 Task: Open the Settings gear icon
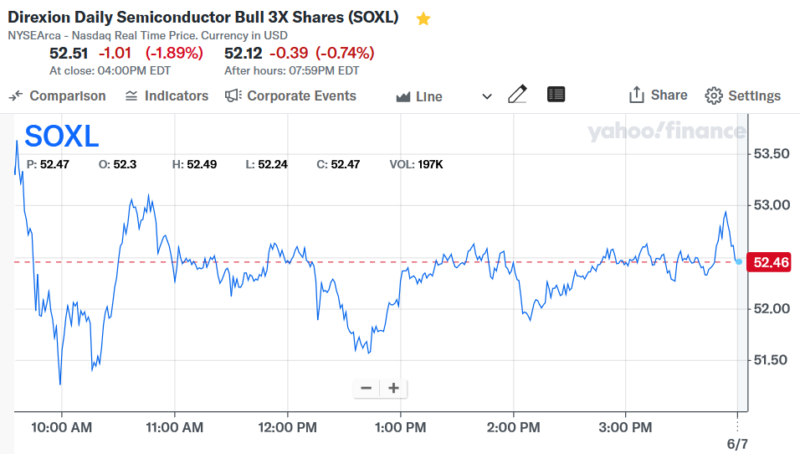click(x=714, y=96)
